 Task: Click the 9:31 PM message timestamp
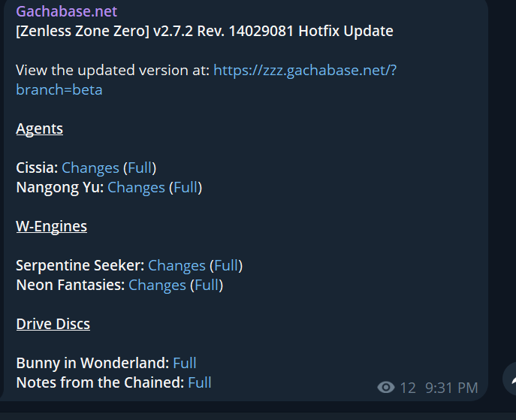tap(451, 388)
